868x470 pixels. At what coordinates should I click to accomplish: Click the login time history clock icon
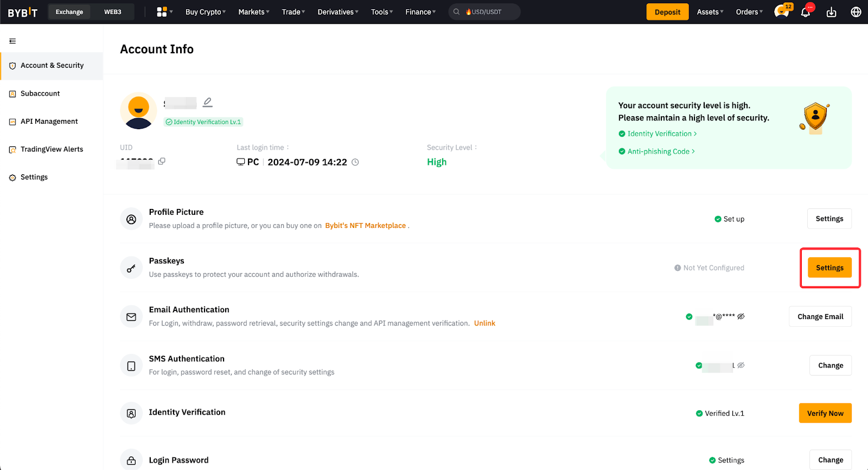tap(355, 162)
